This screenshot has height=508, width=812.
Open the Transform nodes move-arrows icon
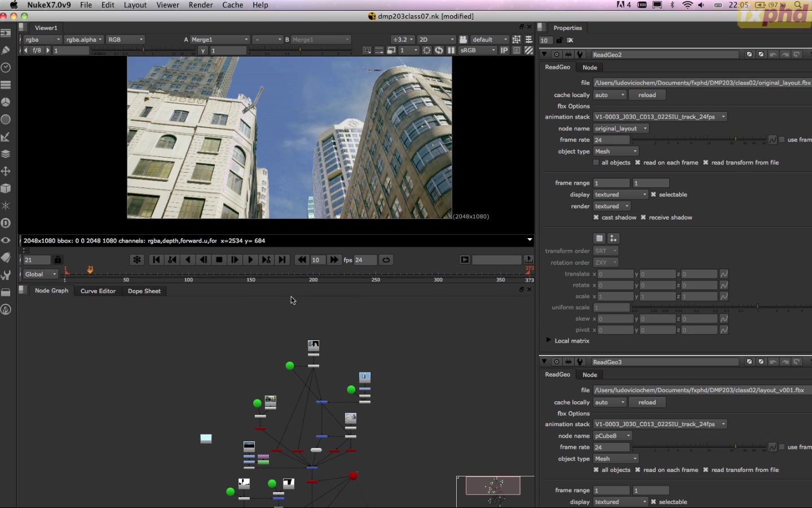(6, 171)
